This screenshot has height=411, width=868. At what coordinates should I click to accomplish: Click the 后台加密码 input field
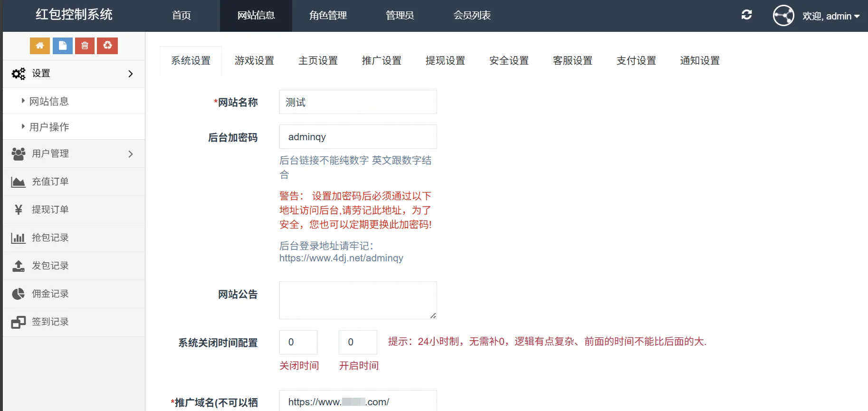coord(358,137)
